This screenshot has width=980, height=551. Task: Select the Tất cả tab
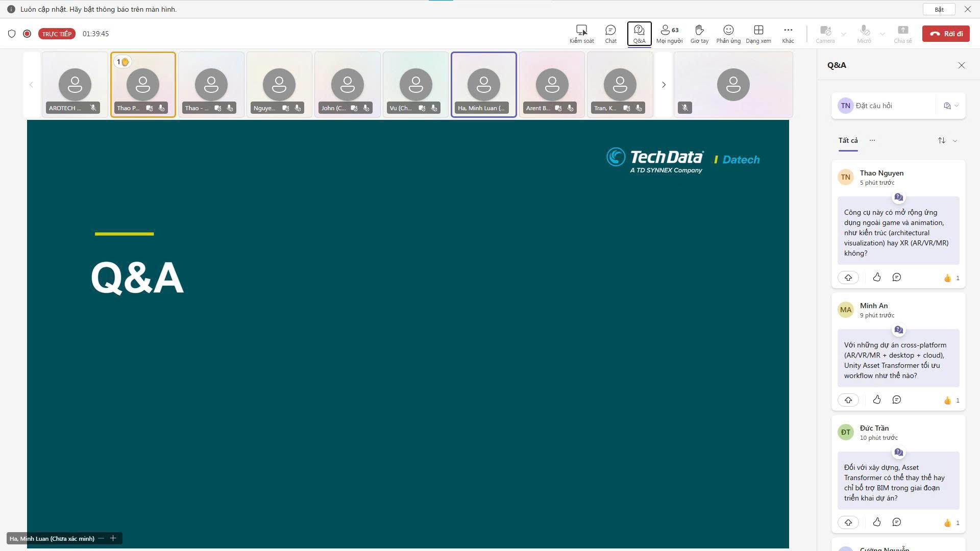click(x=848, y=140)
